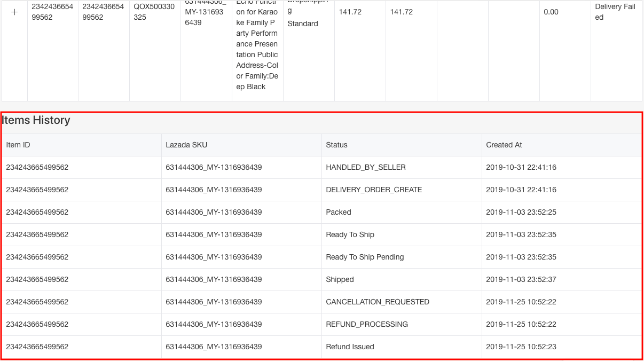Click the Items History heading
This screenshot has width=644, height=361.
36,120
